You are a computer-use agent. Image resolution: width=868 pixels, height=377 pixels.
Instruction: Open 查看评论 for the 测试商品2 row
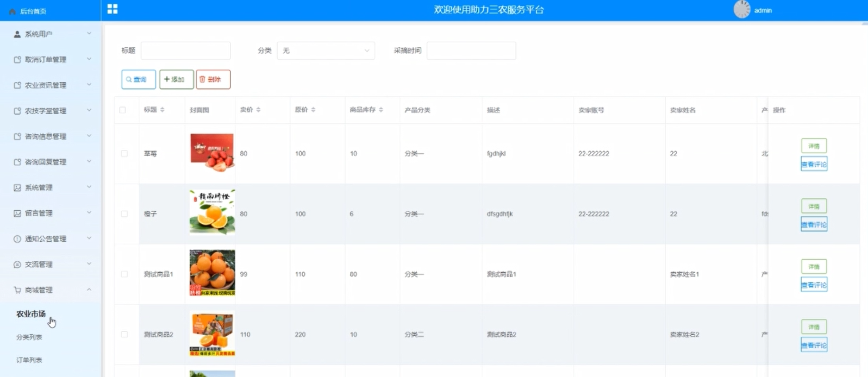(x=814, y=345)
